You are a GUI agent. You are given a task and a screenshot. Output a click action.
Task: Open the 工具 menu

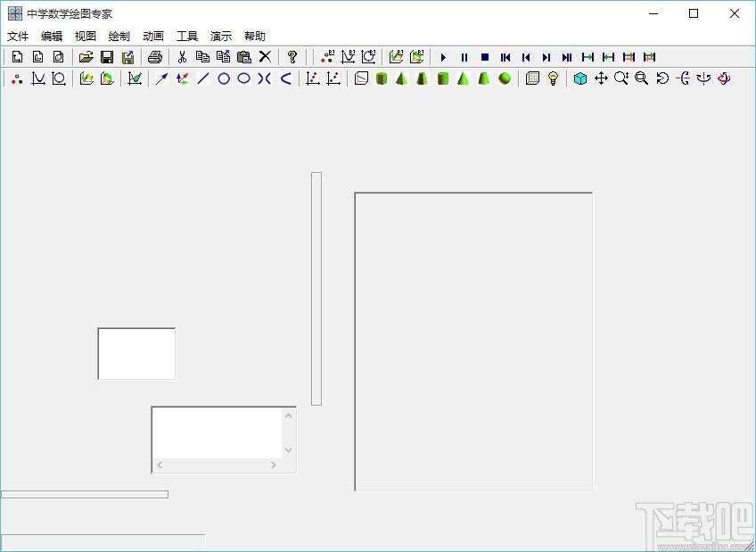click(187, 37)
